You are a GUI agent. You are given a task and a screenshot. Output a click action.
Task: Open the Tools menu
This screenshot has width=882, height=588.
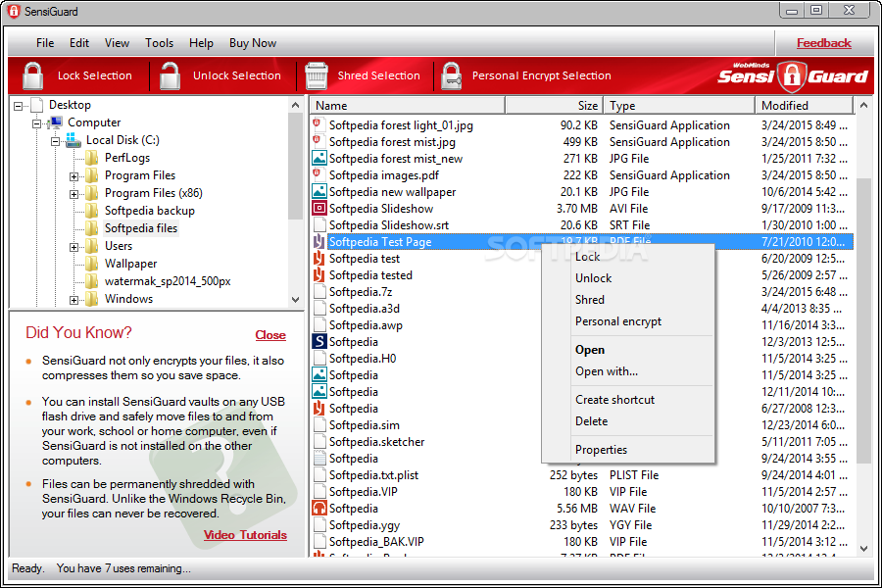(159, 43)
